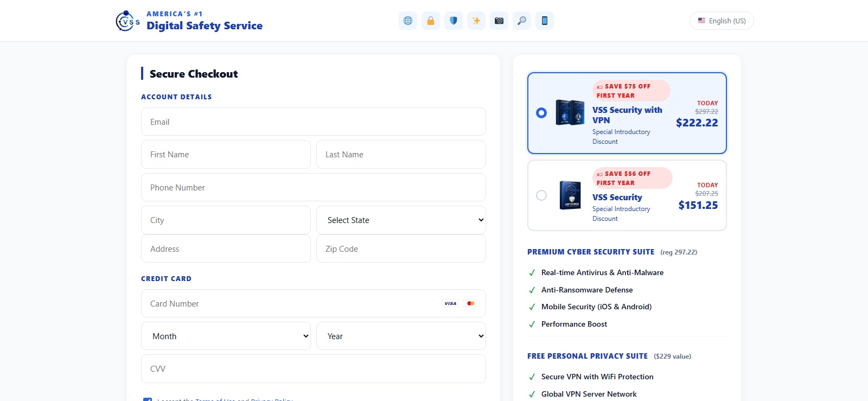Click the FREE PERSONAL PRIVACY SUITE heading
Screen dimensions: 868x401
pyautogui.click(x=588, y=356)
